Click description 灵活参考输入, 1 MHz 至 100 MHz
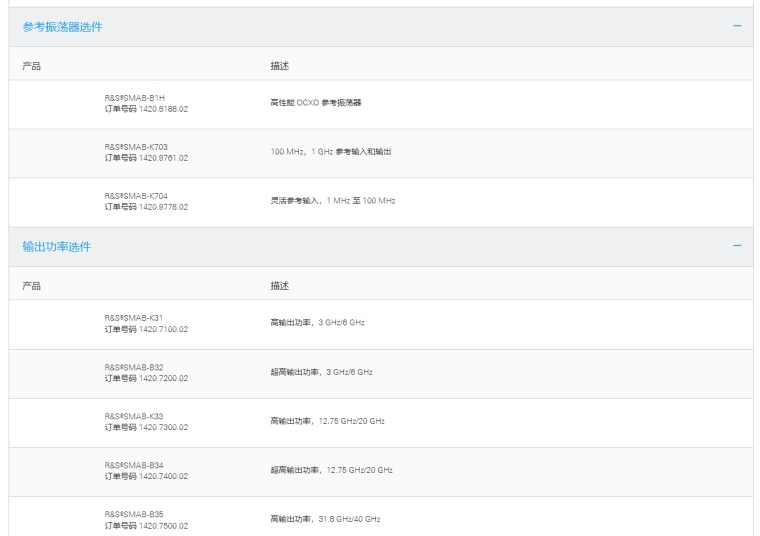 coord(333,201)
